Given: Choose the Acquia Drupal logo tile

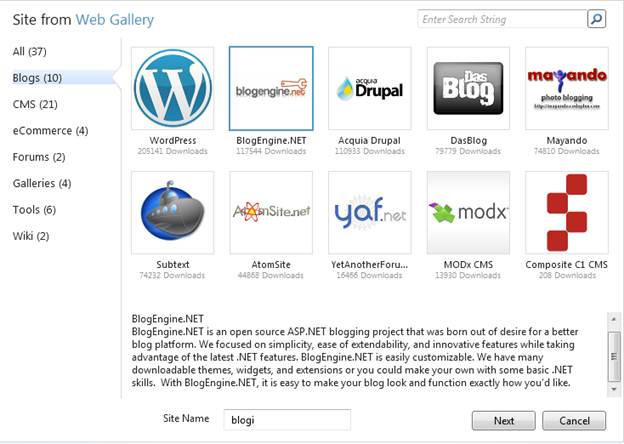Looking at the screenshot, I should 370,88.
